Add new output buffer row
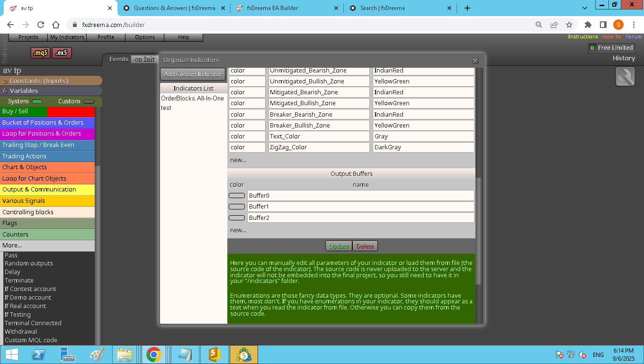 click(x=238, y=230)
